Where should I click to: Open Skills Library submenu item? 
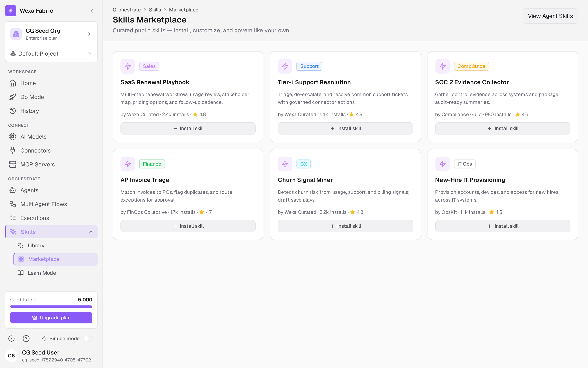[56, 245]
